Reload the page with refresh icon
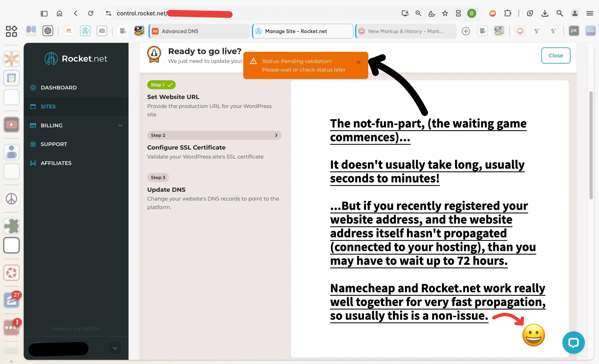The width and height of the screenshot is (599, 364). pos(91,13)
